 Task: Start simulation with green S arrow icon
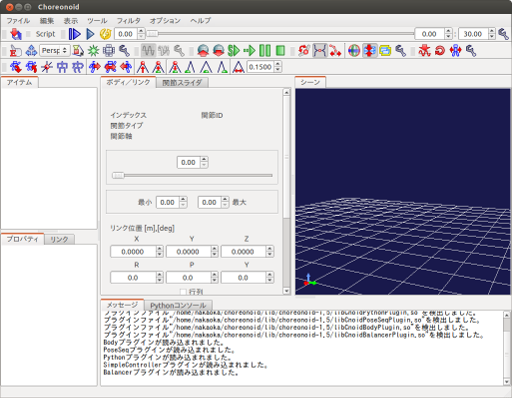[234, 51]
